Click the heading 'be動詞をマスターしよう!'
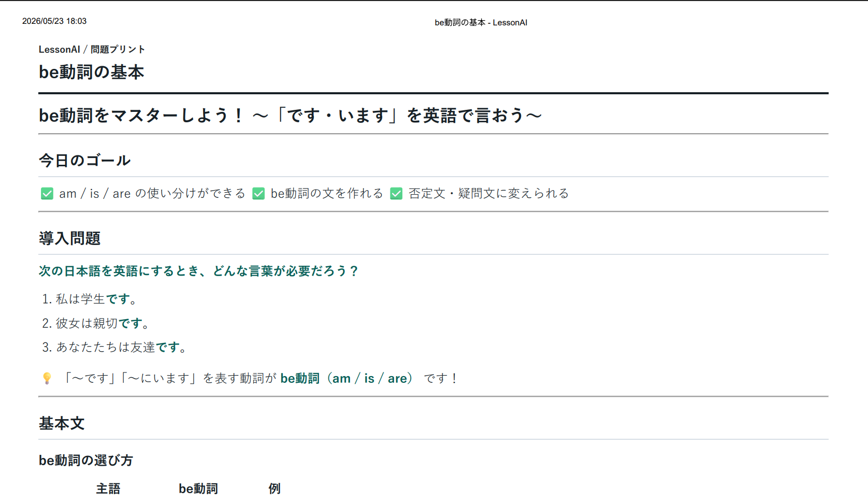Image resolution: width=868 pixels, height=503 pixels. 141,115
